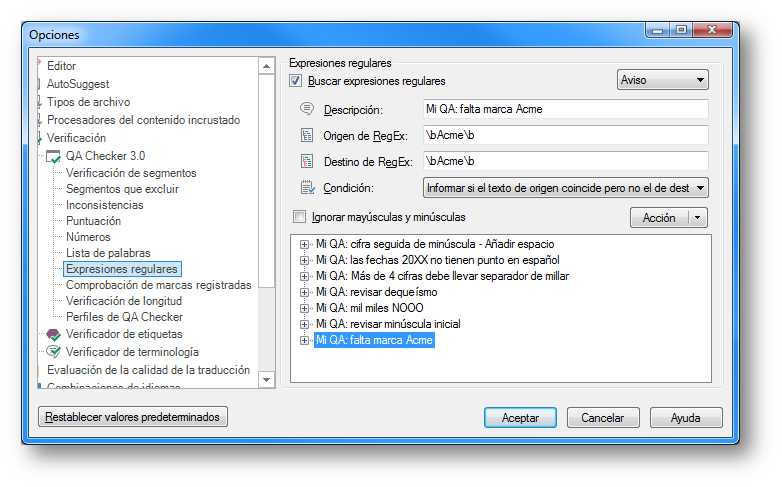Open the Condición dropdown list
Screen dimensions: 782x487
click(566, 188)
